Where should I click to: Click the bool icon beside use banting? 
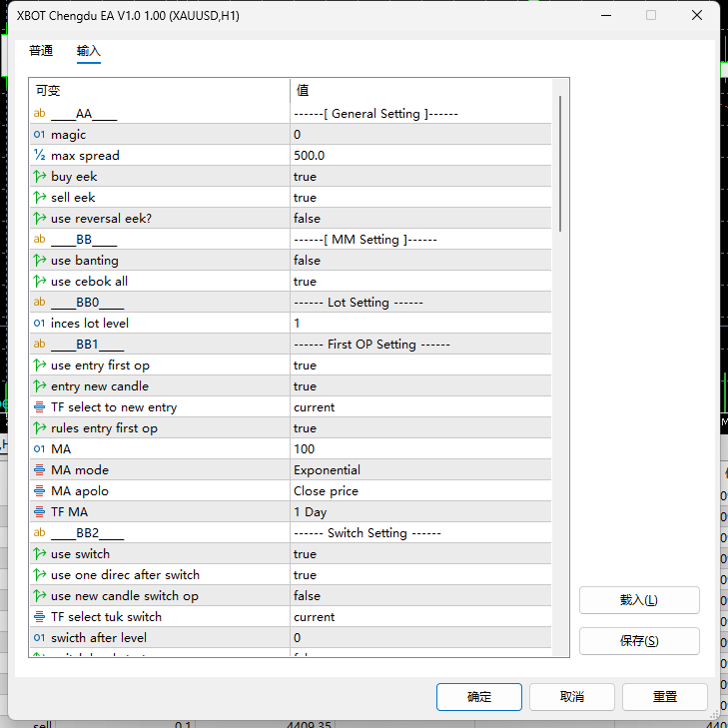click(40, 260)
